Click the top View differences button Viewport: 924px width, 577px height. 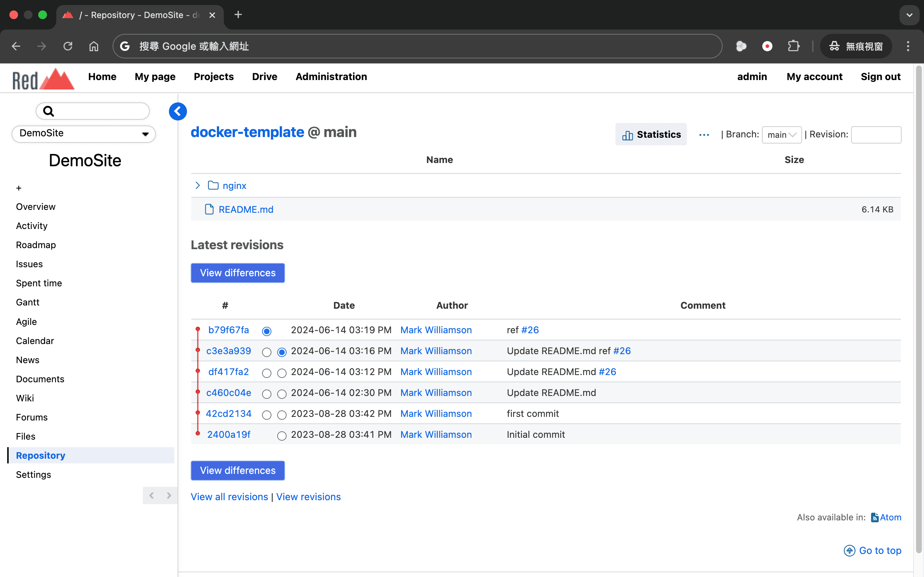pyautogui.click(x=237, y=273)
